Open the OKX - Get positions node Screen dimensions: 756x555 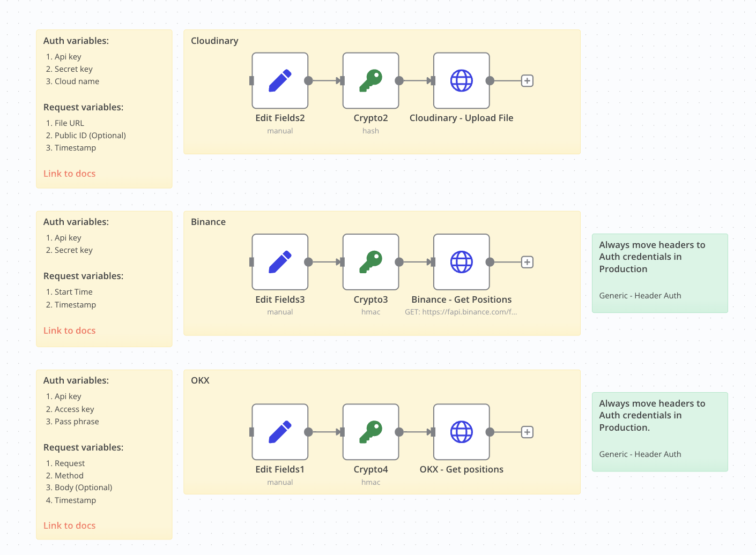tap(461, 432)
